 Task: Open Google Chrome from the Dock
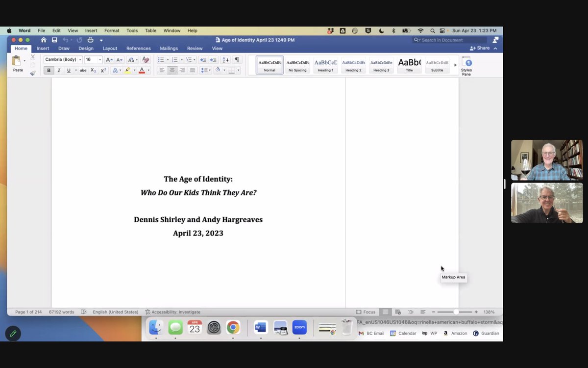(233, 327)
